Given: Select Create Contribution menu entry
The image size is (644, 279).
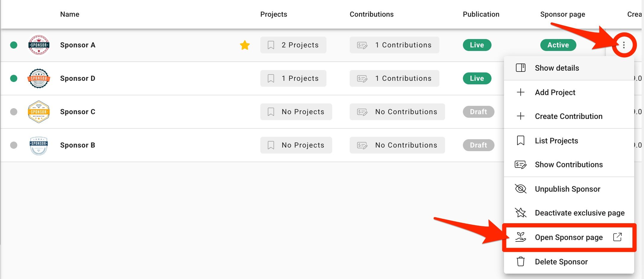Looking at the screenshot, I should (569, 116).
